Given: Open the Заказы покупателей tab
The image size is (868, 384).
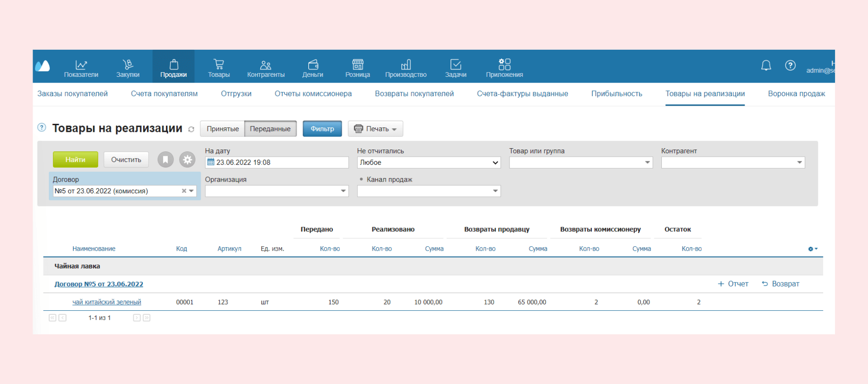Looking at the screenshot, I should pos(72,94).
